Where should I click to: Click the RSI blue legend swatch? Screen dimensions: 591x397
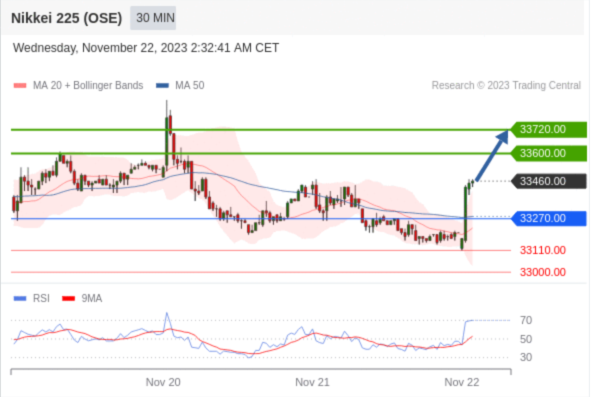(20, 299)
